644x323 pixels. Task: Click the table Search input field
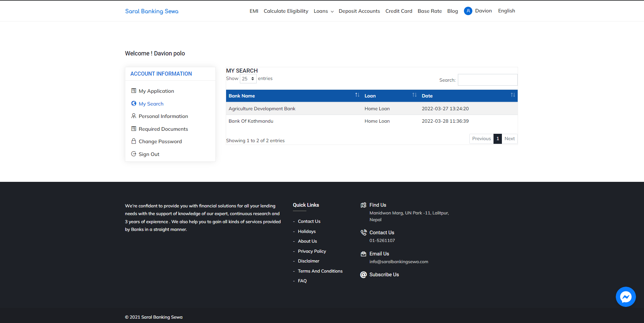pos(487,80)
